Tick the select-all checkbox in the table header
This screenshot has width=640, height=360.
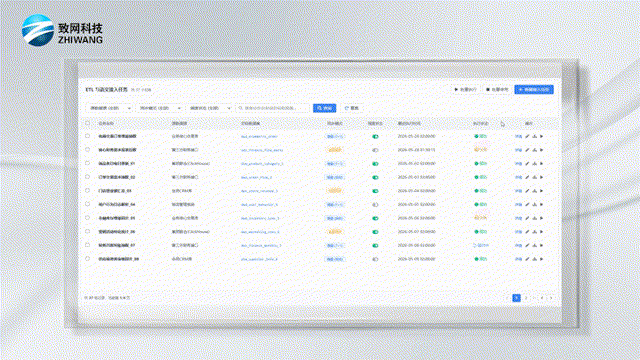(87, 123)
